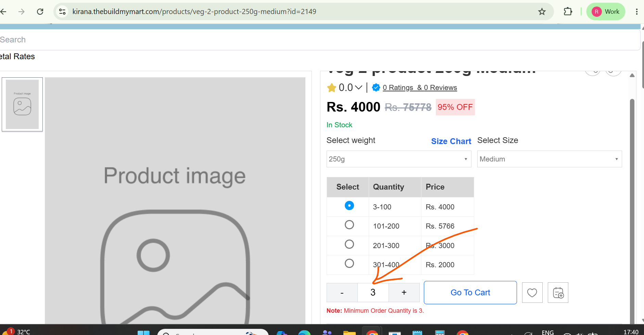The height and width of the screenshot is (335, 644).
Task: Increase quantity with the plus button
Action: pos(404,293)
